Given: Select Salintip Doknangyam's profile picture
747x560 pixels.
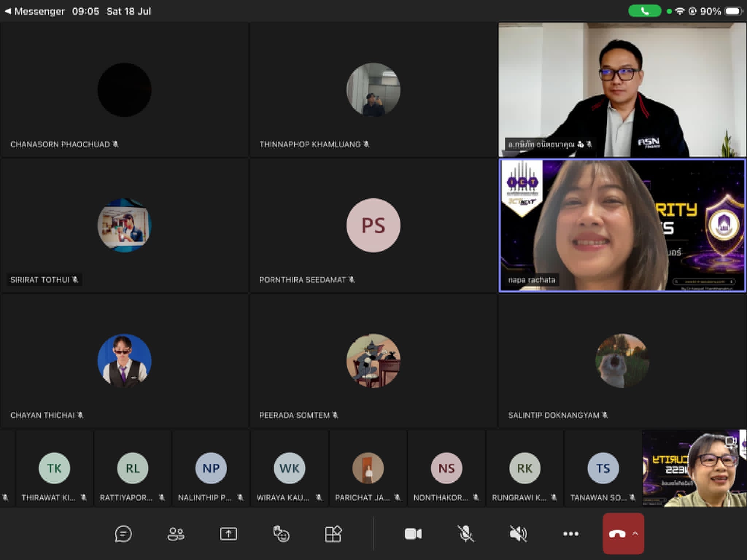Looking at the screenshot, I should click(x=622, y=361).
